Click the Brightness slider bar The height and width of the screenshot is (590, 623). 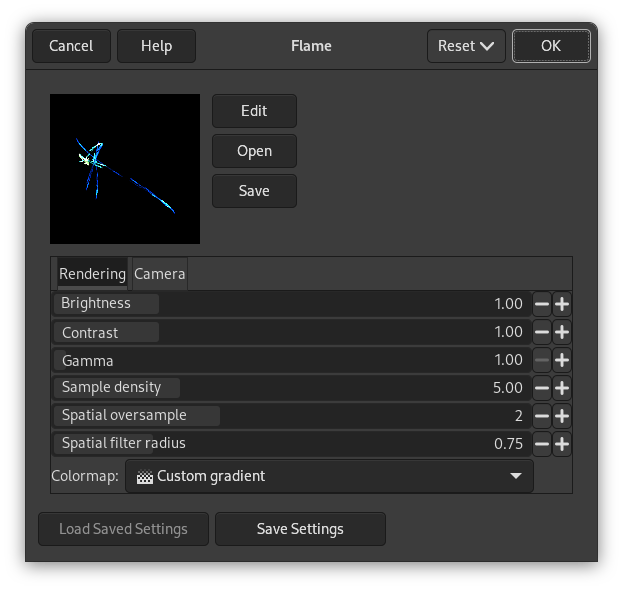click(x=290, y=304)
